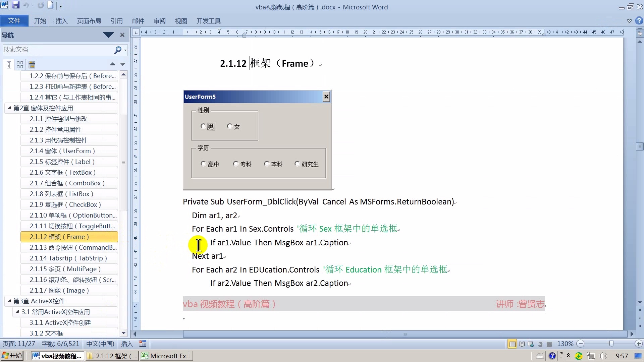Screen dimensions: 644x362
Task: Click the Undo icon
Action: coord(25,5)
